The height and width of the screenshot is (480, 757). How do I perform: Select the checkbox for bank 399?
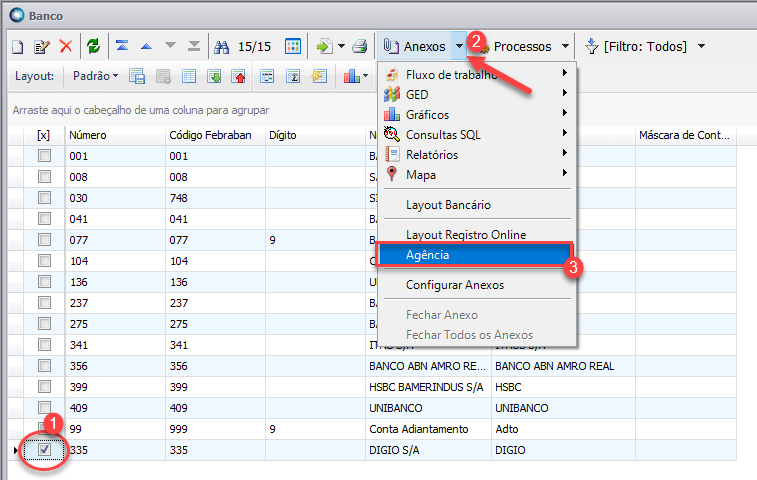[44, 387]
